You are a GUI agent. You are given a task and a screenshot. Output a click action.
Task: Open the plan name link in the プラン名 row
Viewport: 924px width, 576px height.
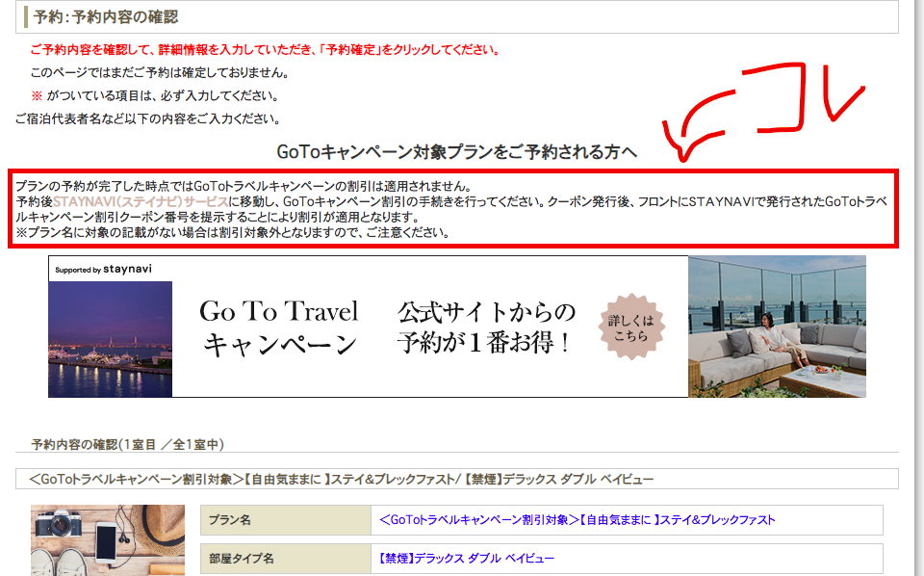pos(577,520)
